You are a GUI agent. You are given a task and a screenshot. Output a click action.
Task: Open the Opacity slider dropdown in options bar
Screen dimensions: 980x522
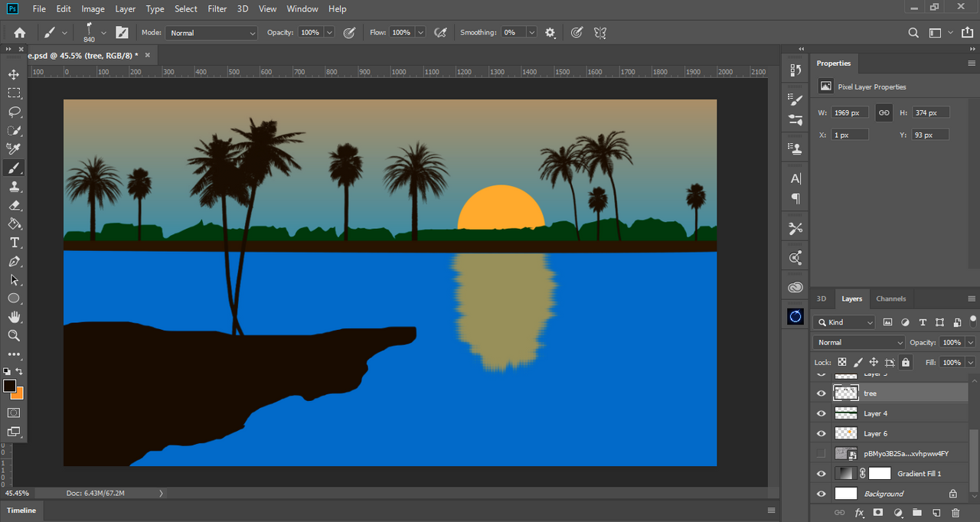(x=330, y=33)
